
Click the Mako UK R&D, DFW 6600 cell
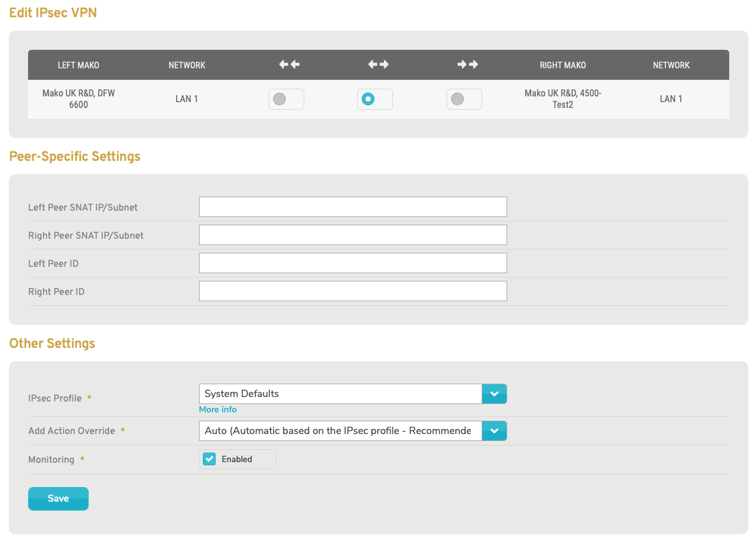(x=78, y=99)
